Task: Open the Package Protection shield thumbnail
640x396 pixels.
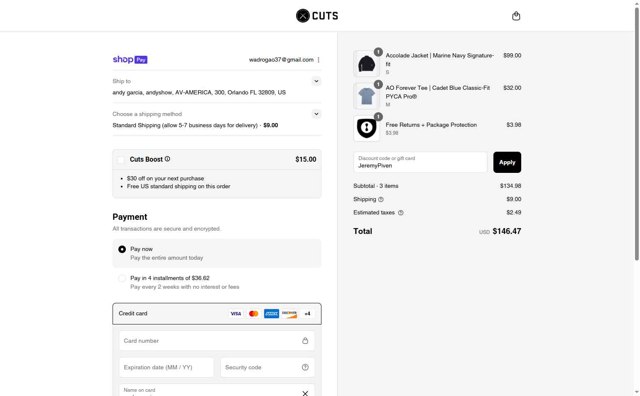Action: (367, 128)
